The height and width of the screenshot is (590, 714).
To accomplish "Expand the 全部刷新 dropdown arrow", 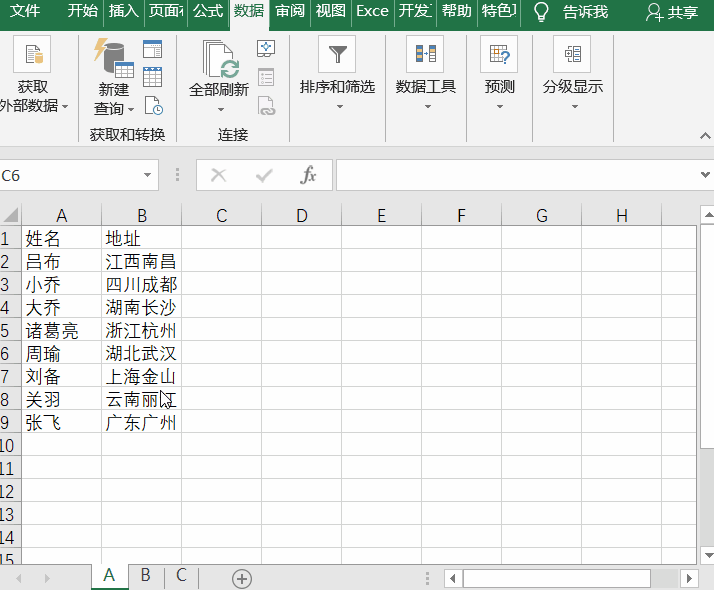I will pos(221,109).
